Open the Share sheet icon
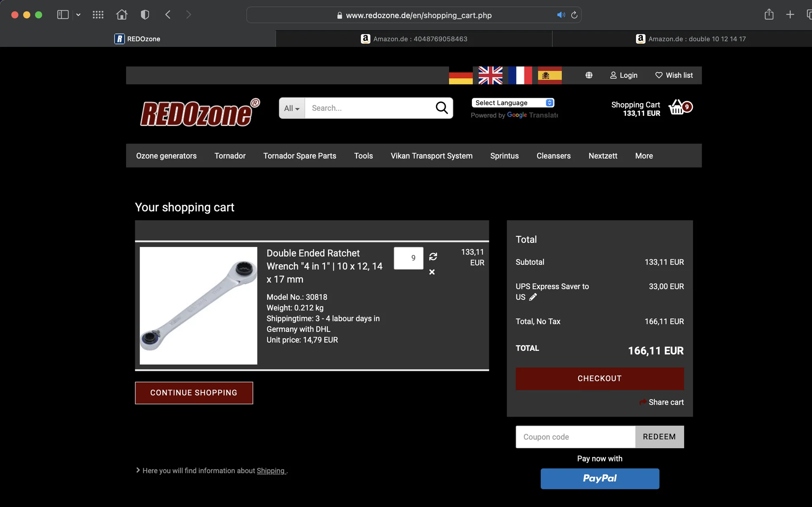Viewport: 812px width, 507px height. click(x=769, y=14)
